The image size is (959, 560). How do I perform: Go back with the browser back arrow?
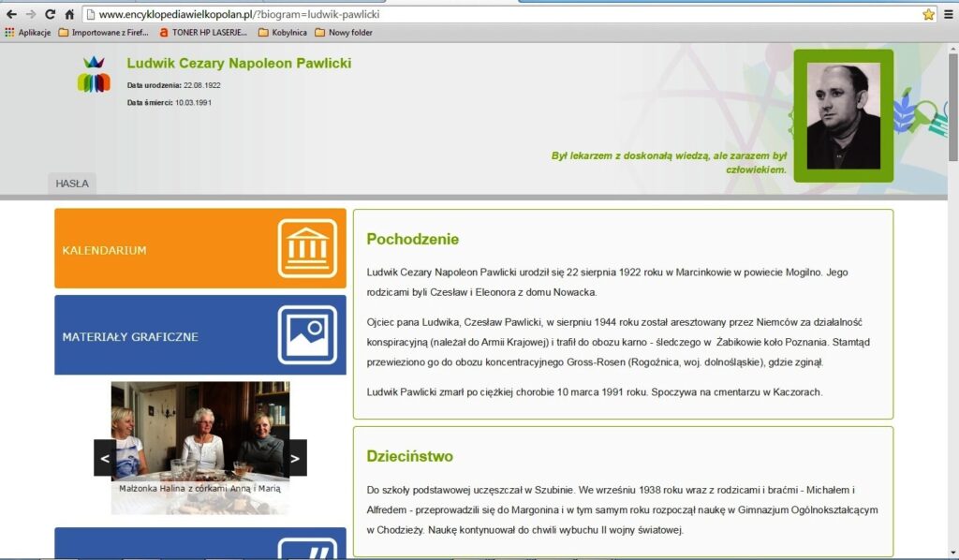(x=11, y=14)
